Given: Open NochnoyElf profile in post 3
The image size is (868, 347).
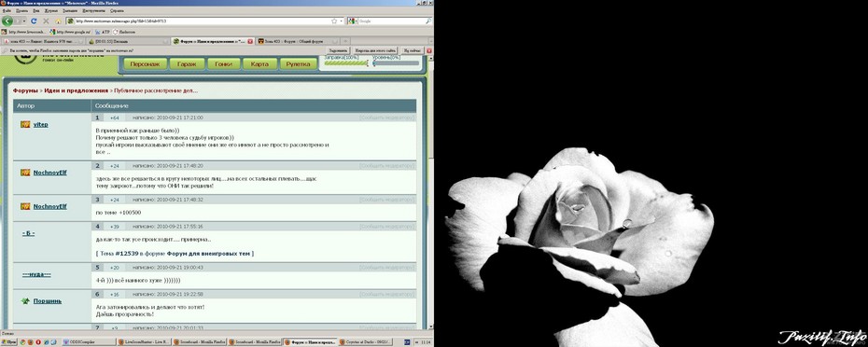Looking at the screenshot, I should (x=49, y=206).
